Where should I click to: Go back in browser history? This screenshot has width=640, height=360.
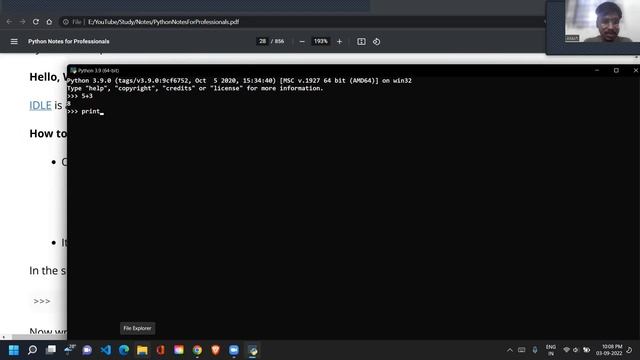[x=9, y=22]
